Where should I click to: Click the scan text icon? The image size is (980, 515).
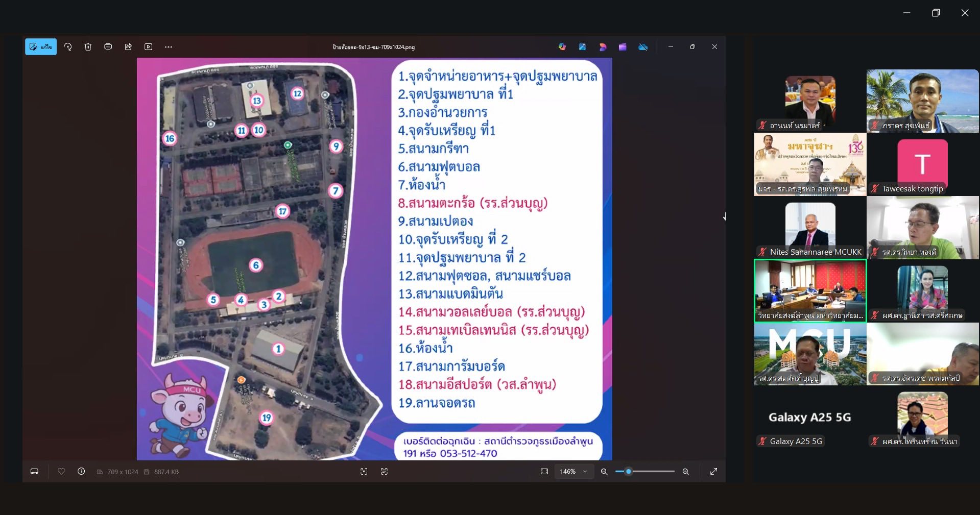point(384,472)
